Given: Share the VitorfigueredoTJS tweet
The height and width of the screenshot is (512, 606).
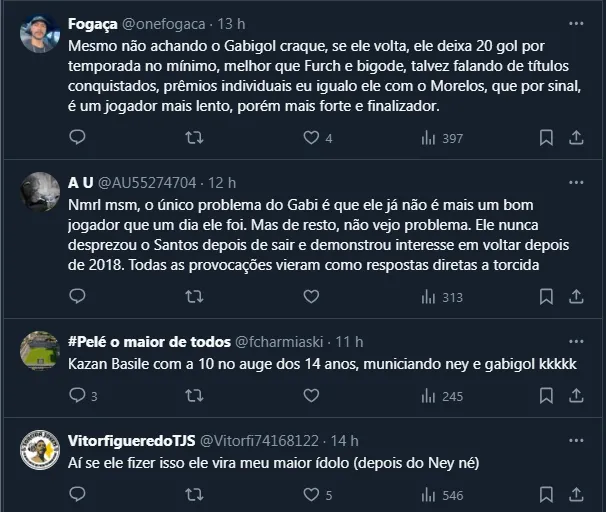Looking at the screenshot, I should coord(577,494).
